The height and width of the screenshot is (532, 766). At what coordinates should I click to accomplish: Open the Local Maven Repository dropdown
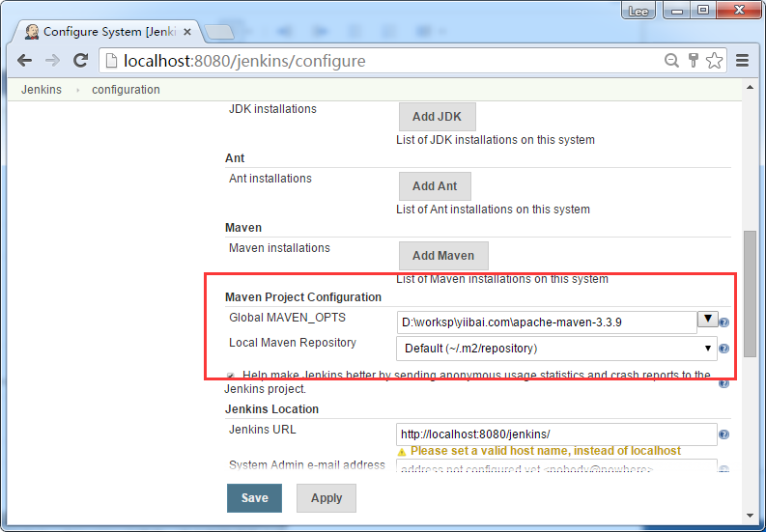coord(556,349)
